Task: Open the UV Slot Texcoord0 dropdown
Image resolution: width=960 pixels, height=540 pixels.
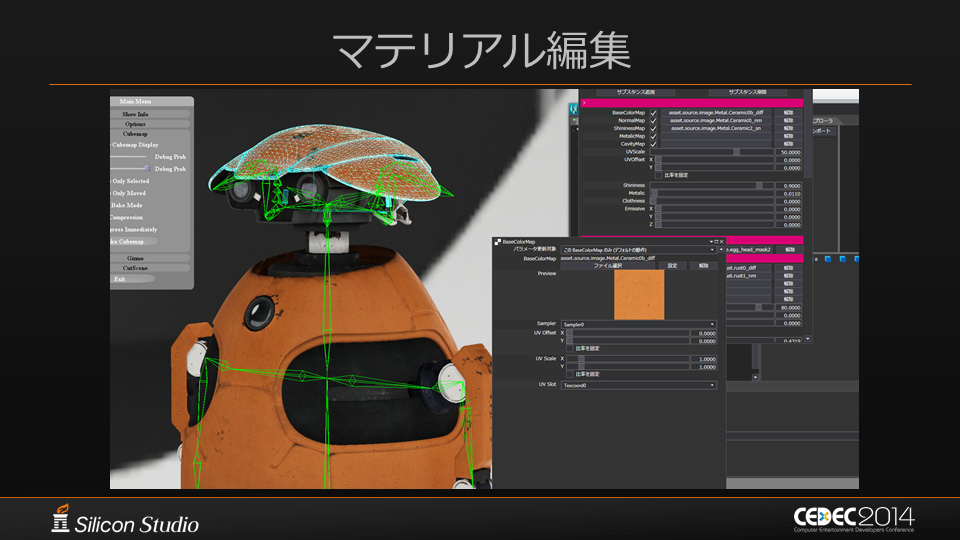Action: (639, 385)
